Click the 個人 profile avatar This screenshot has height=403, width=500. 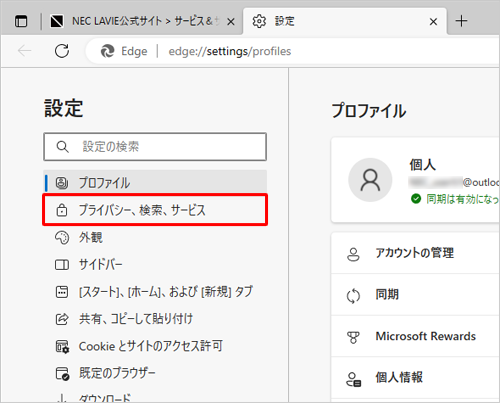370,180
